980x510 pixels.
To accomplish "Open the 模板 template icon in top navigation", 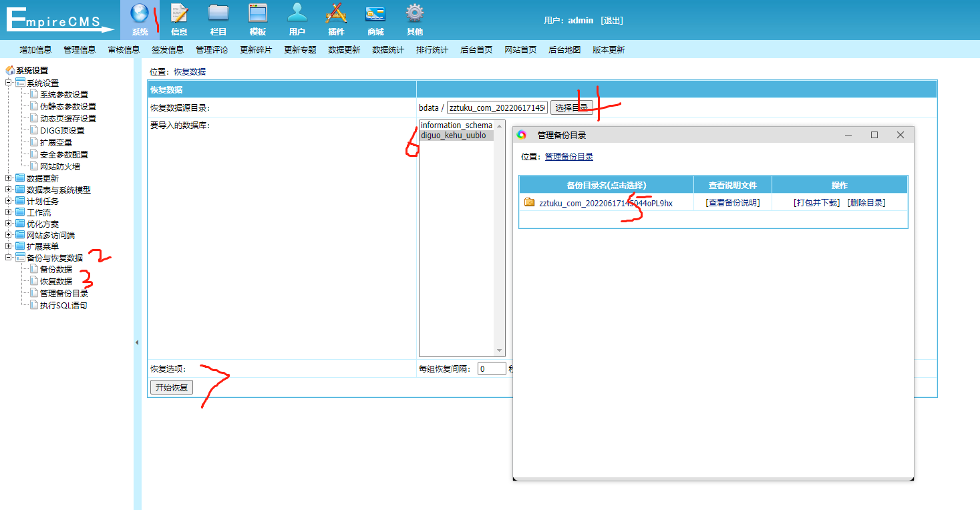I will (258, 13).
